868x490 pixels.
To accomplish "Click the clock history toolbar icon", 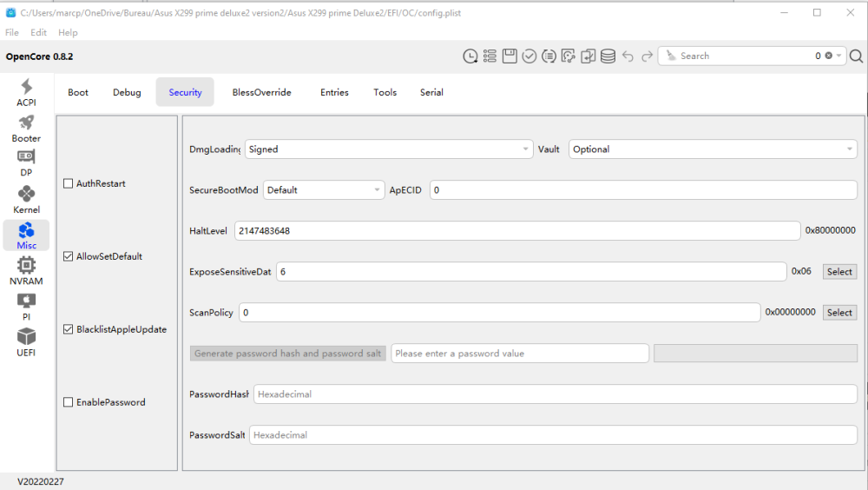I will click(x=470, y=56).
